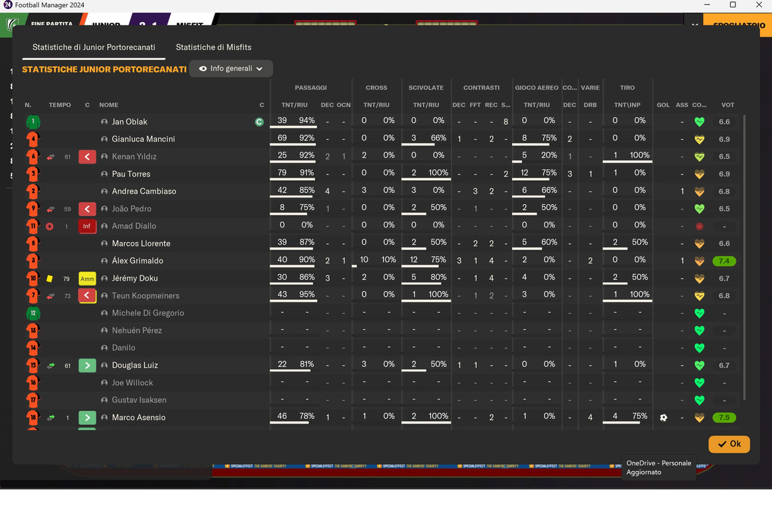Confirm with the Ok button

pos(729,444)
